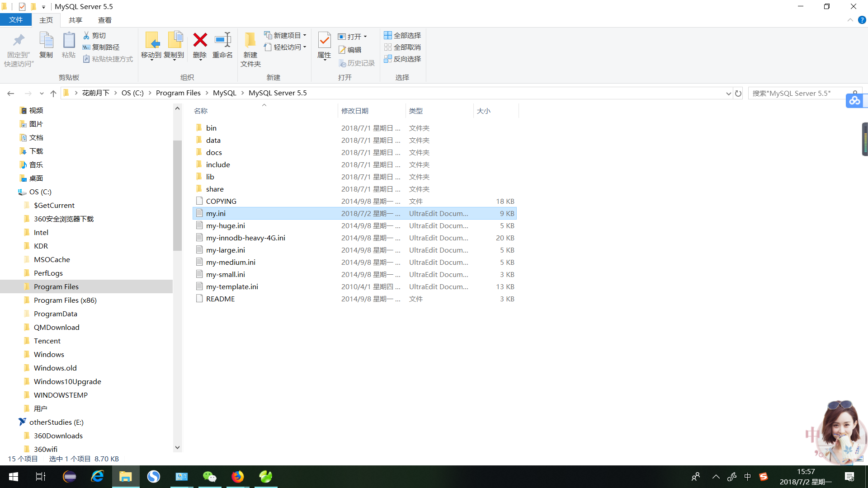Viewport: 868px width, 488px height.
Task: Select the my.ini file
Action: (x=354, y=214)
